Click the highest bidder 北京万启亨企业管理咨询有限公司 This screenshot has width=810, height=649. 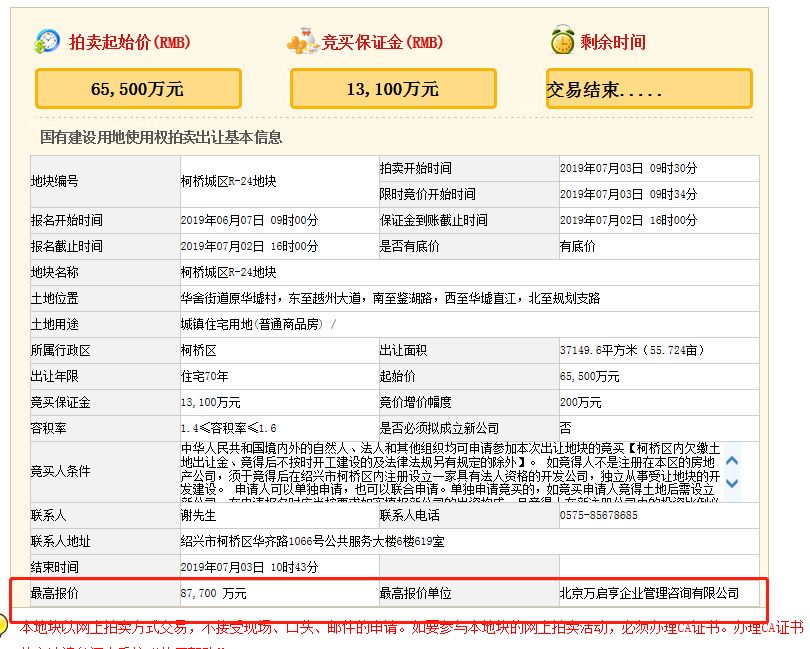[649, 594]
